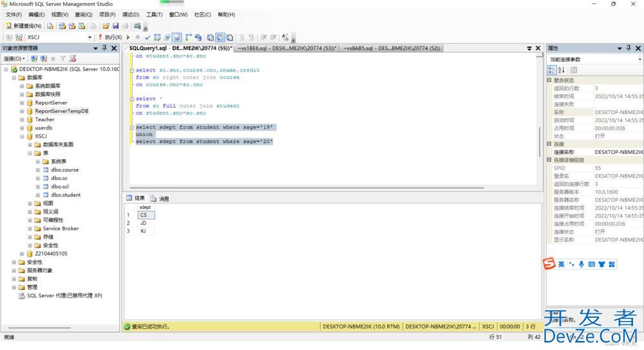Image resolution: width=644 pixels, height=350 pixels.
Task: Open file using the folder toolbar icon
Action: point(106,26)
